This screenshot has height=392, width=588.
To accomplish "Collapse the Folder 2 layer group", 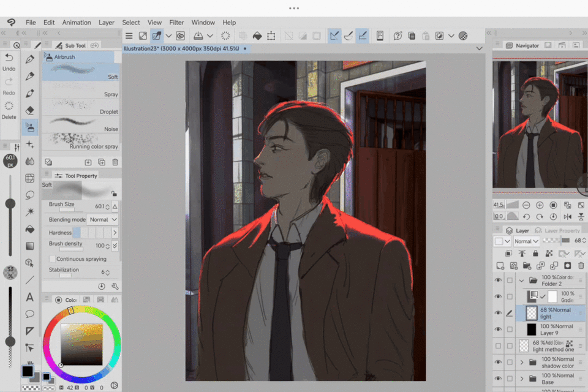I will (x=522, y=281).
